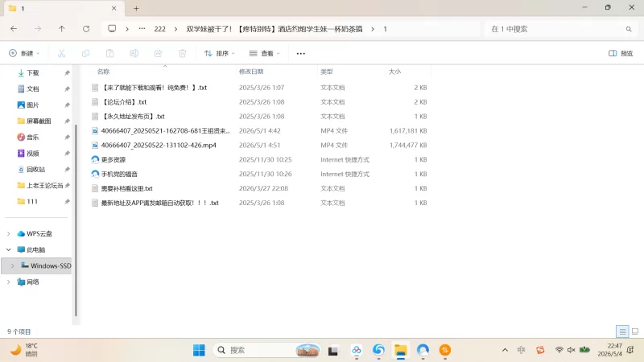Open the See more ellipsis menu
This screenshot has width=644, height=362.
pos(300,53)
